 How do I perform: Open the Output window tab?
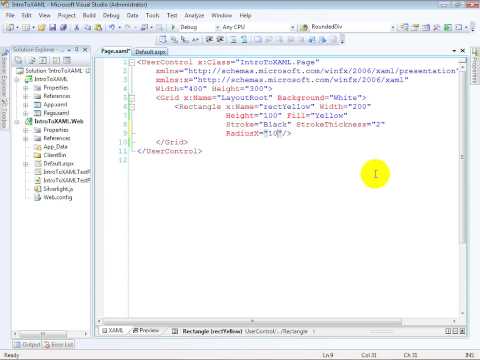click(x=28, y=345)
